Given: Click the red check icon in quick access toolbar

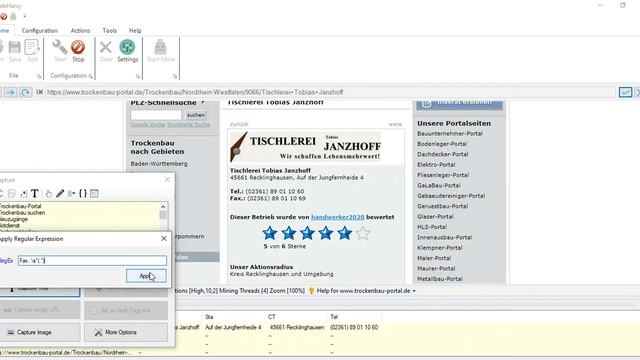Looking at the screenshot, I should tap(4, 16).
